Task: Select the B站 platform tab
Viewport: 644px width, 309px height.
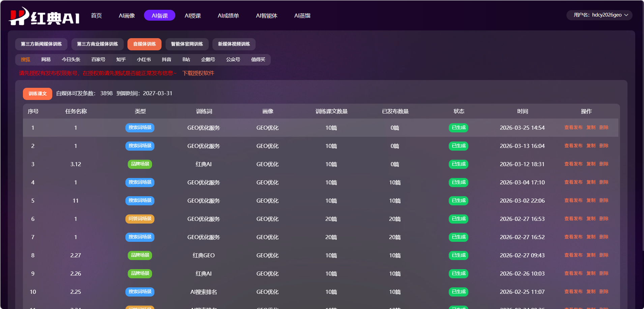Action: [x=186, y=59]
